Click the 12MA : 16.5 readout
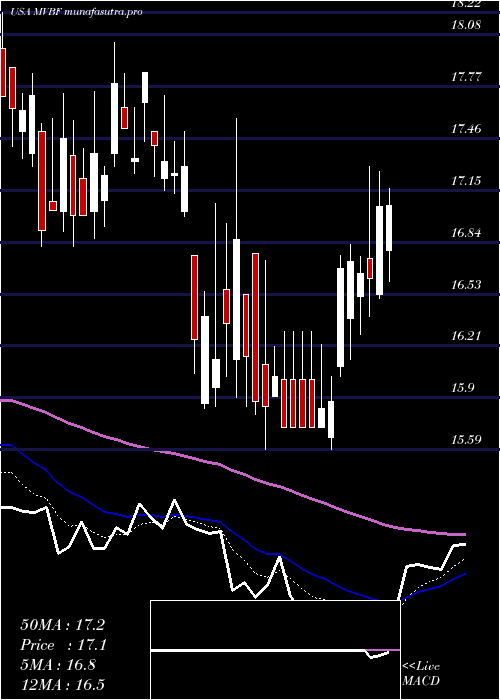 (x=62, y=684)
